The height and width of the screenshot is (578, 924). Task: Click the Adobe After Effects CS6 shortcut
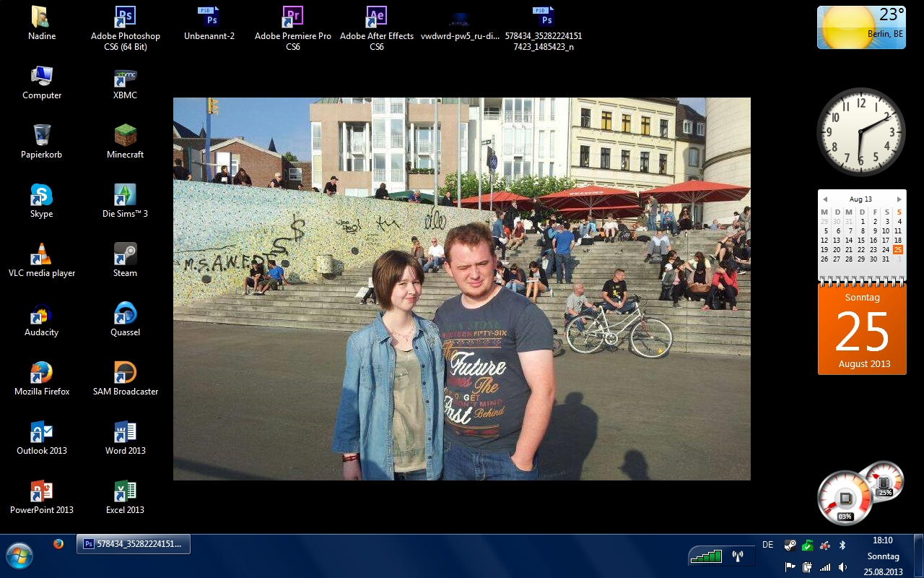point(376,17)
